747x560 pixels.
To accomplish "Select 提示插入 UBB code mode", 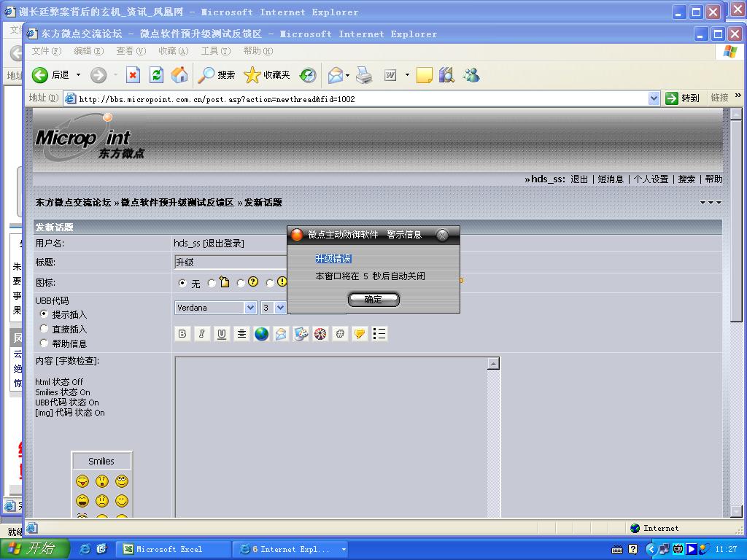I will click(44, 314).
